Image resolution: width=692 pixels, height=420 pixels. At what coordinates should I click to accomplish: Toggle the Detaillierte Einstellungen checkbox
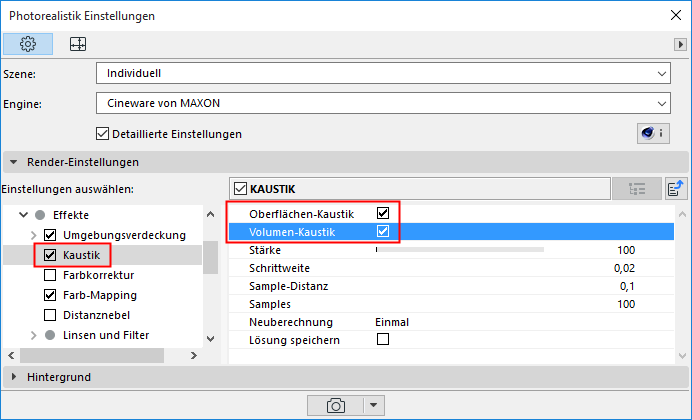tap(102, 133)
